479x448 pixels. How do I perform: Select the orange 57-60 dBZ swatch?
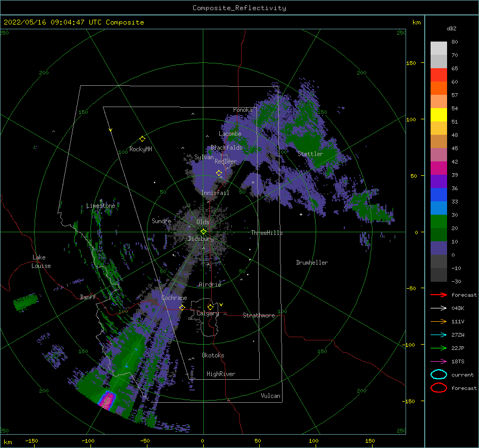[439, 88]
